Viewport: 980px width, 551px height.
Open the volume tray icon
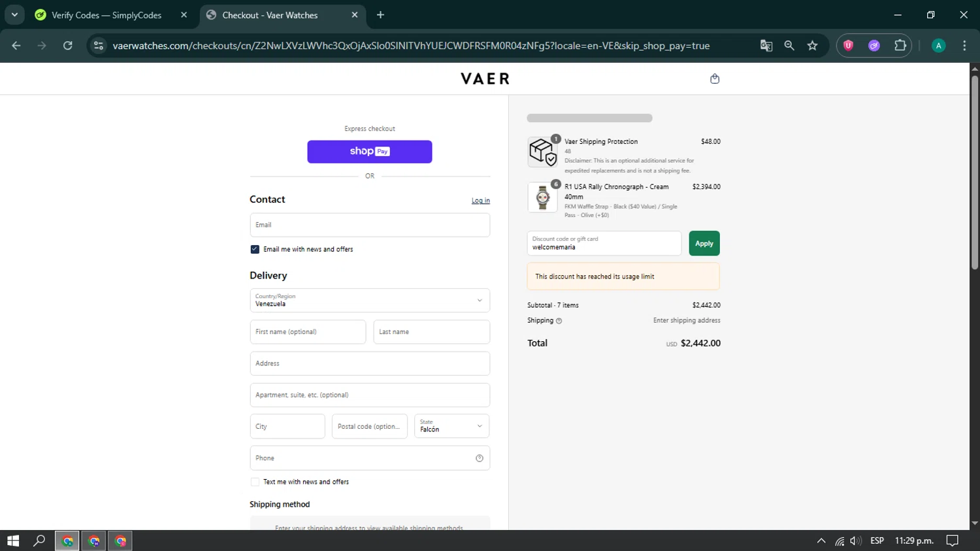click(856, 541)
